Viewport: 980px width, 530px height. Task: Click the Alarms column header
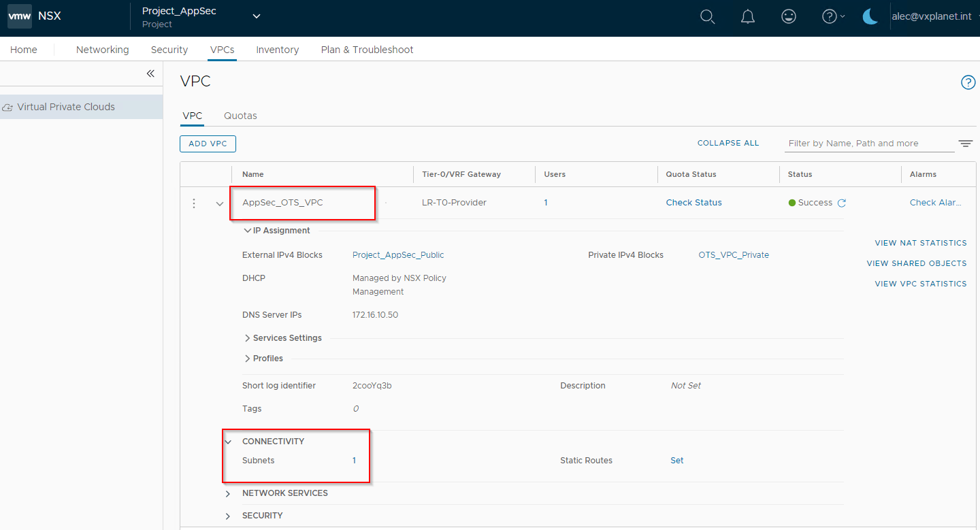(x=924, y=174)
